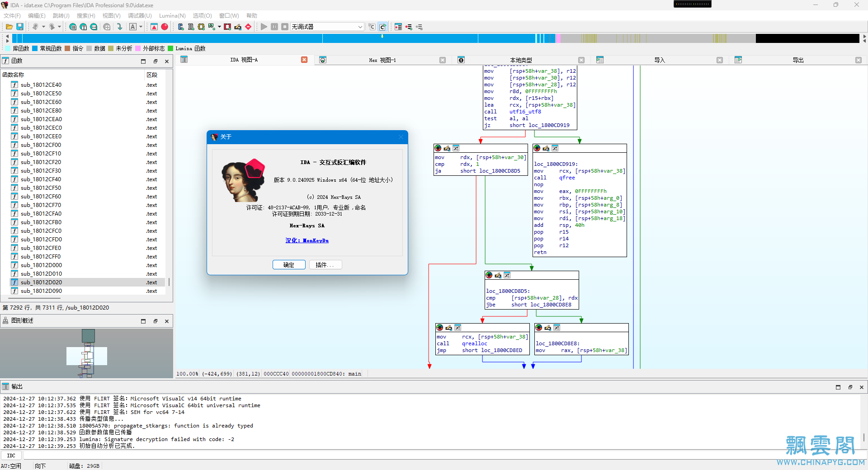Viewport: 868px width, 470px height.
Task: Click the green down-arrow jump icon
Action: tap(120, 27)
